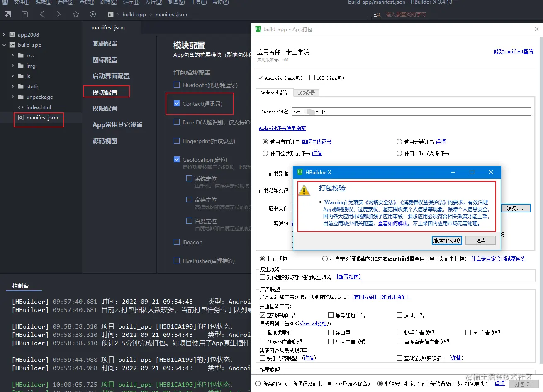Expand the js folder arrow
This screenshot has width=543, height=392.
click(12, 76)
